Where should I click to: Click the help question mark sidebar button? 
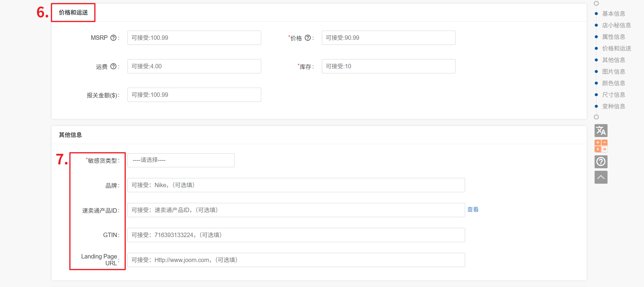point(601,162)
